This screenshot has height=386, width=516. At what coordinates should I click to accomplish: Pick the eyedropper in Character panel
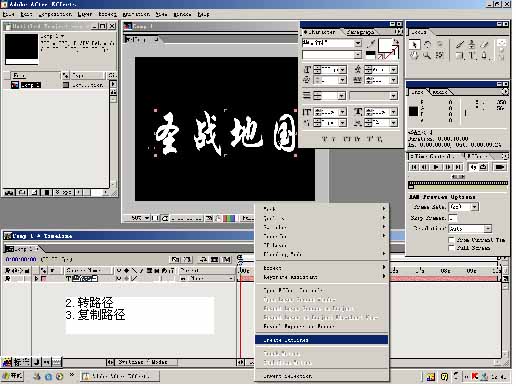pos(371,44)
